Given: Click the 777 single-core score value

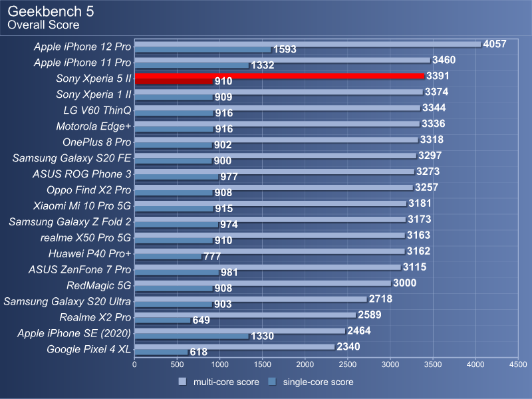Looking at the screenshot, I should (x=212, y=257).
